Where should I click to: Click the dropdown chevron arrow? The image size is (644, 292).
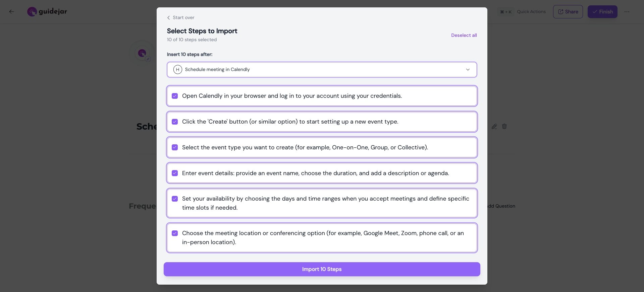[468, 70]
